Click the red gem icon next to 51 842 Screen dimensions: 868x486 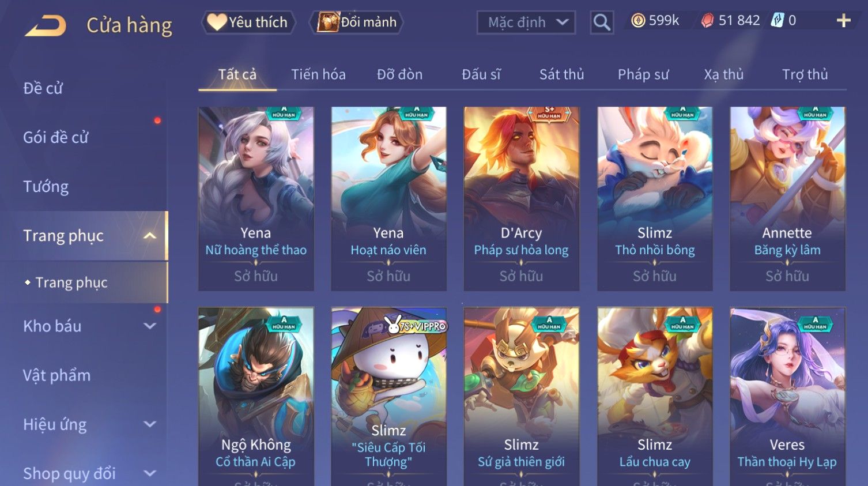point(707,21)
